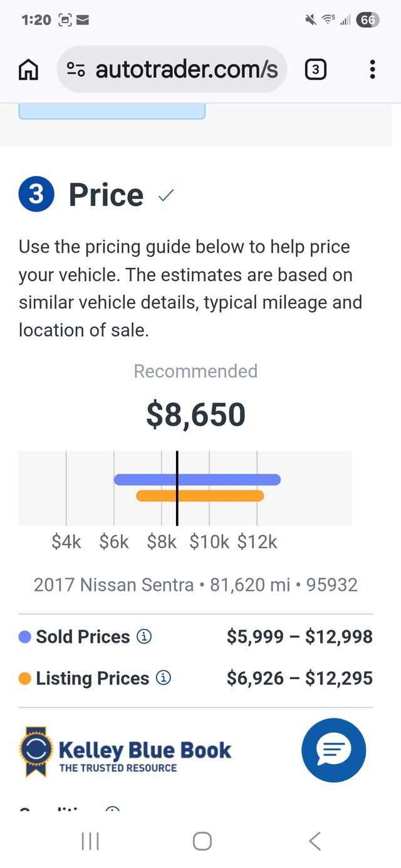Tap the info icon beside Listing Prices
This screenshot has height=868, width=401.
point(164,678)
